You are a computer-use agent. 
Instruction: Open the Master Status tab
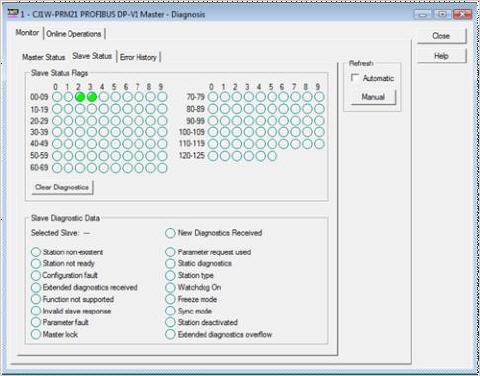pyautogui.click(x=44, y=57)
